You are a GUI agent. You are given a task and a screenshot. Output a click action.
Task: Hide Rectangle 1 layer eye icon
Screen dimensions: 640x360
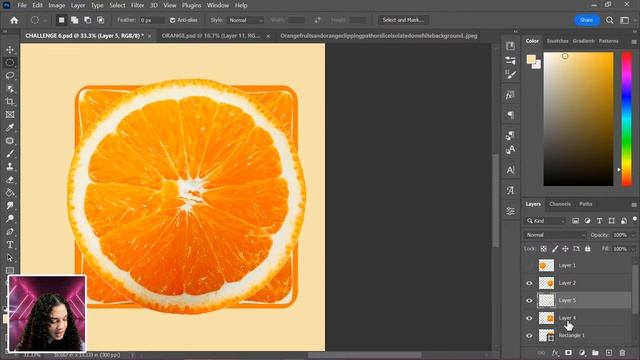coord(529,336)
